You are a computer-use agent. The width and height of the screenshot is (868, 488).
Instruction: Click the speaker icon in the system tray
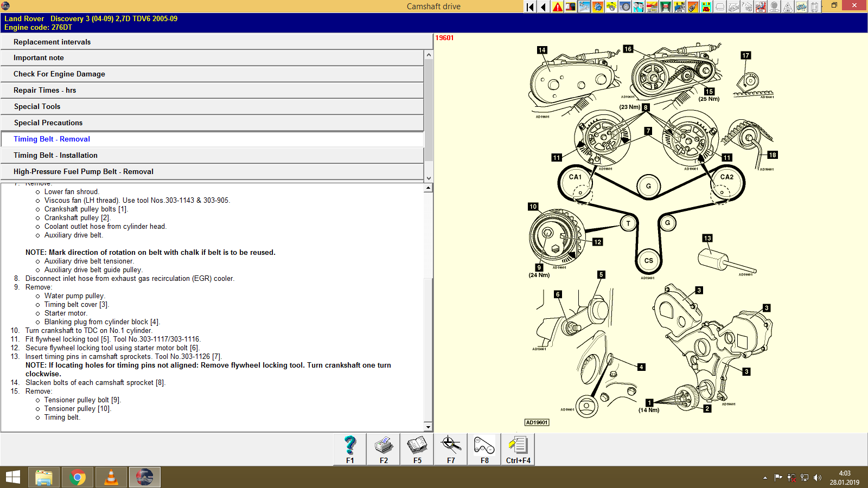pyautogui.click(x=819, y=478)
